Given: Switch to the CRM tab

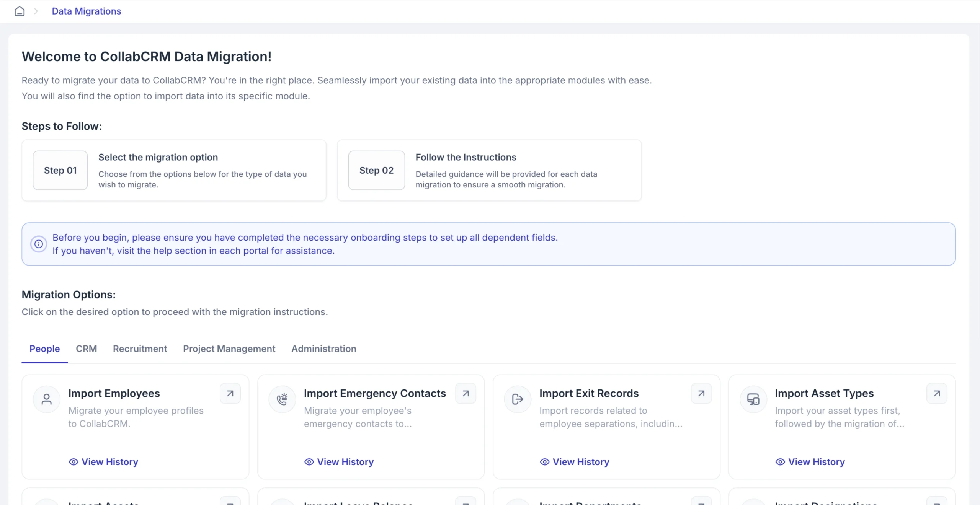Looking at the screenshot, I should (86, 349).
